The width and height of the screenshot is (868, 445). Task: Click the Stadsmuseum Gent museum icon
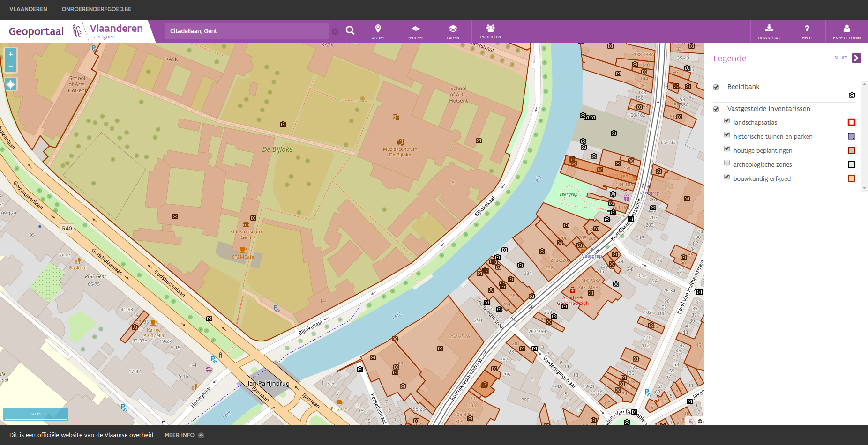(x=246, y=225)
